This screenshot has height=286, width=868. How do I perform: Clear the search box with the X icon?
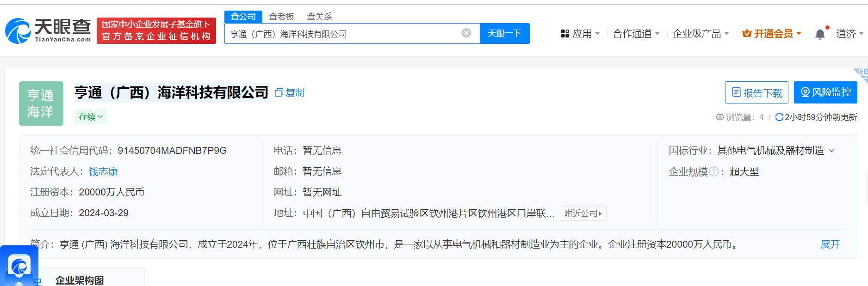coord(466,33)
